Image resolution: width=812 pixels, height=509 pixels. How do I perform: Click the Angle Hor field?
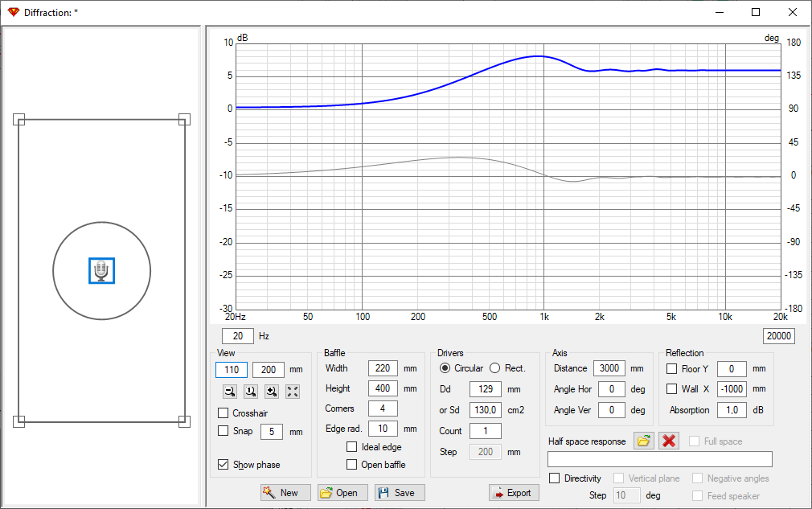click(x=611, y=389)
